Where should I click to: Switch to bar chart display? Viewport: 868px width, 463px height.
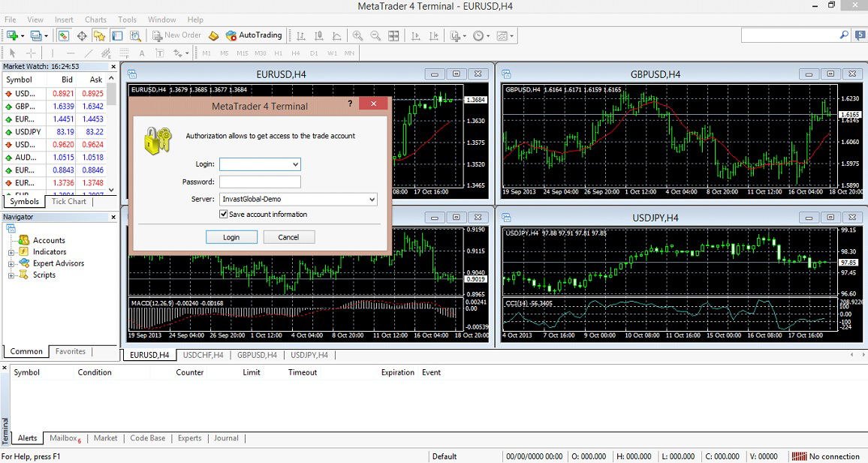pos(300,35)
